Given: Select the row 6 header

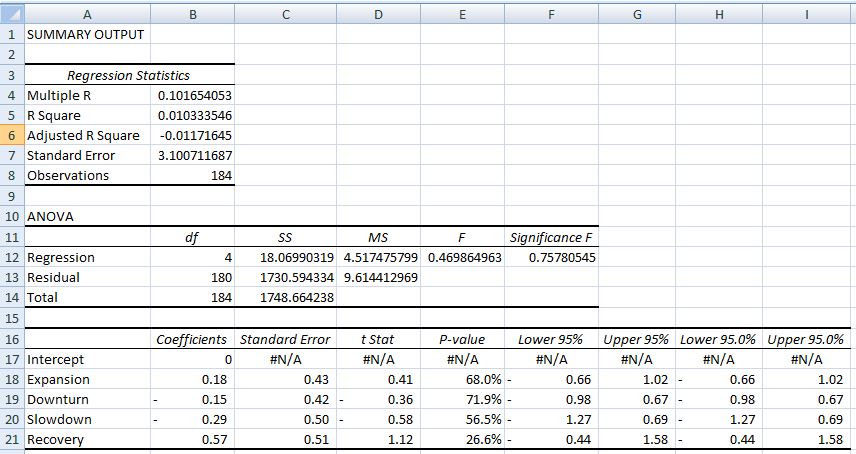Looking at the screenshot, I should (11, 135).
